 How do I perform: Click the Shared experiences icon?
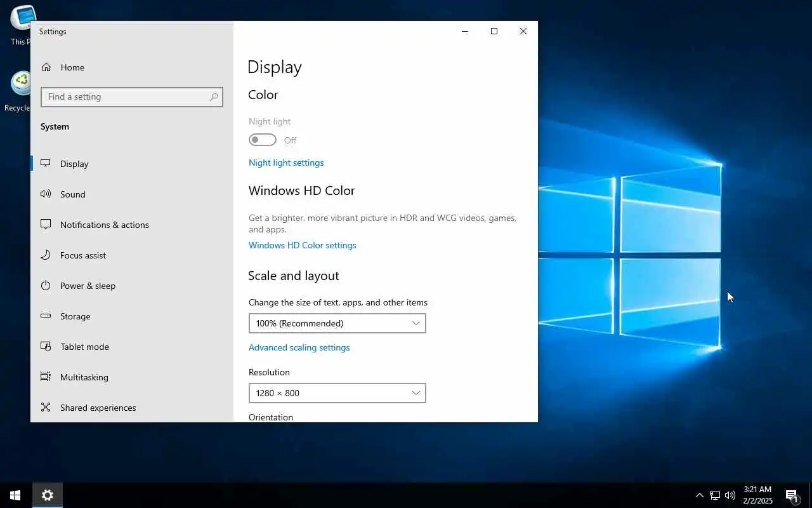coord(46,407)
